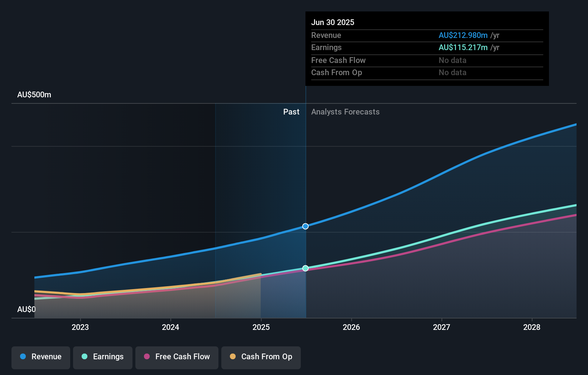Switch to the Past section of chart
588x375 pixels.
(291, 112)
